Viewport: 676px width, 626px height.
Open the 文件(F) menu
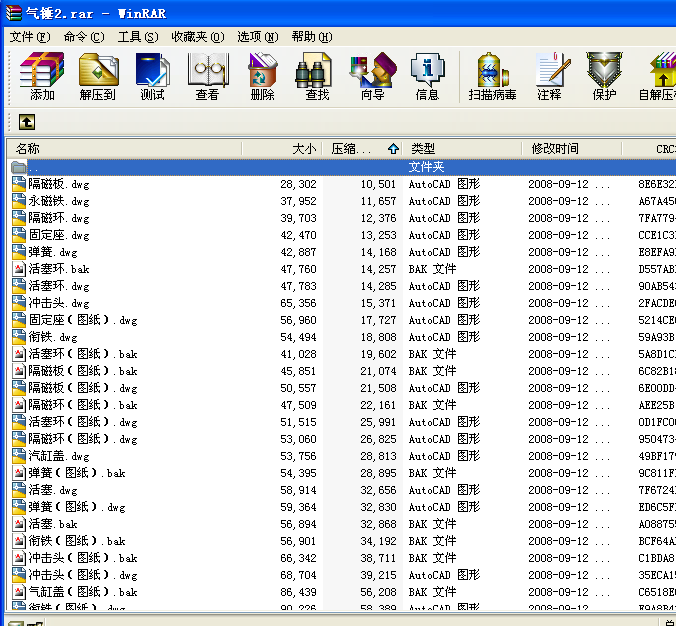point(30,37)
